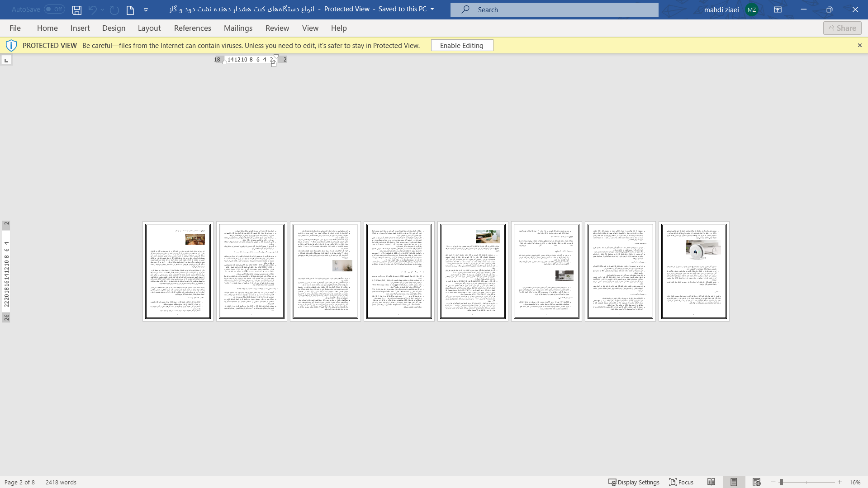Open the Saved to this PC dropdown
The image size is (868, 488).
432,9
